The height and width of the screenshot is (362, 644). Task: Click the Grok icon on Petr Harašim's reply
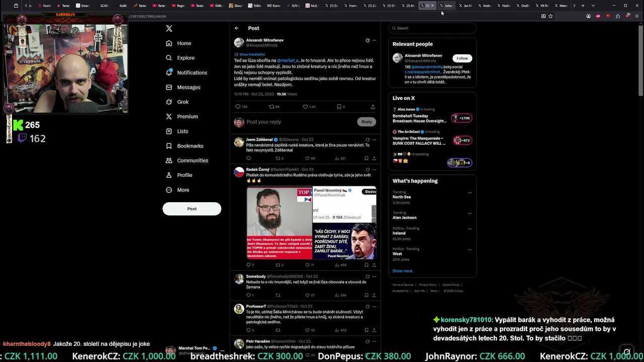point(367,341)
